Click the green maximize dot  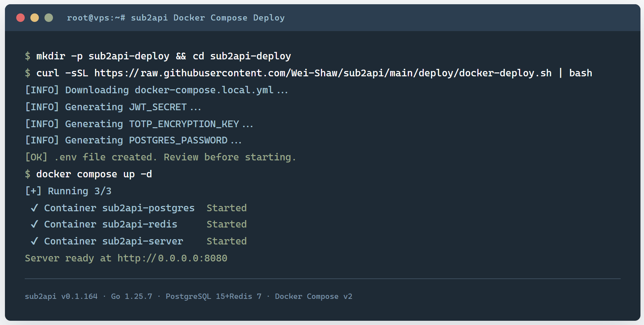coord(49,18)
